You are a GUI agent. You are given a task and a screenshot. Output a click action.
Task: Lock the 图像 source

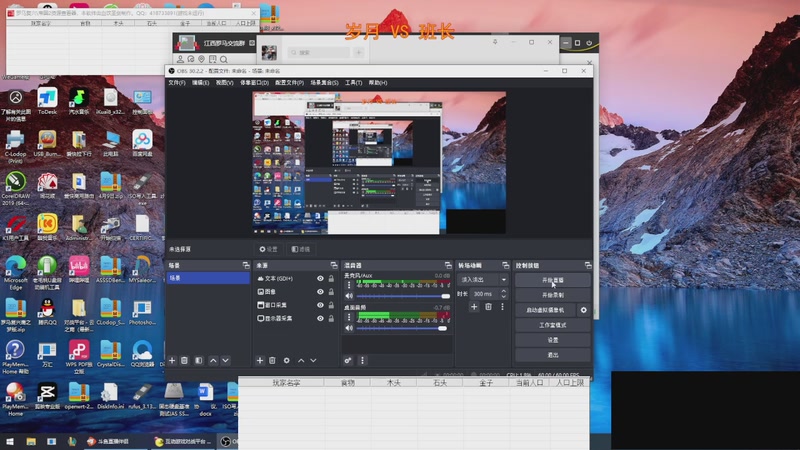332,292
